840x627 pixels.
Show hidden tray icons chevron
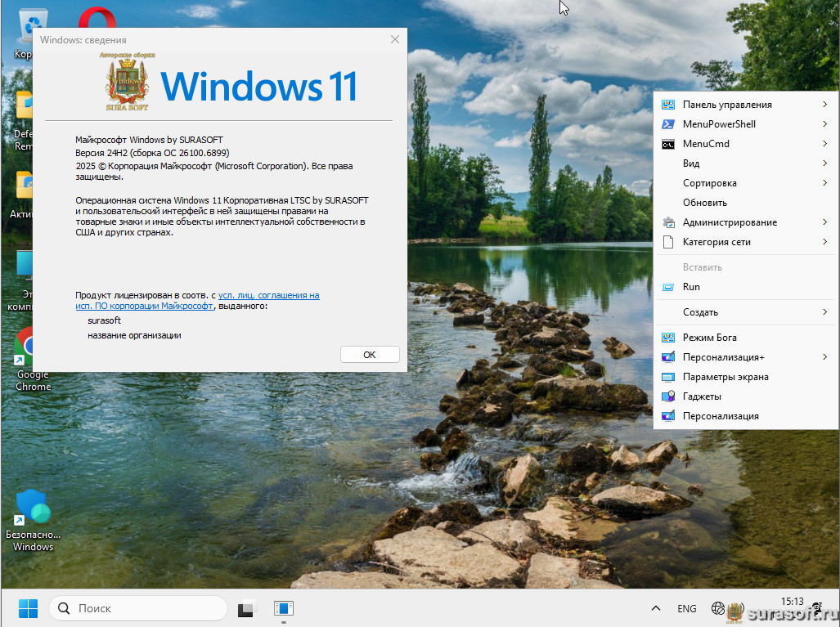pos(655,608)
